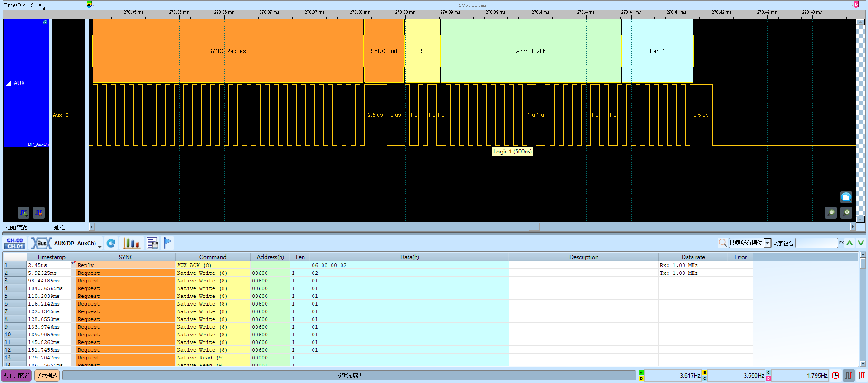Image resolution: width=868 pixels, height=383 pixels.
Task: Click the packet table vertical scrollbar thumb
Action: [x=863, y=264]
